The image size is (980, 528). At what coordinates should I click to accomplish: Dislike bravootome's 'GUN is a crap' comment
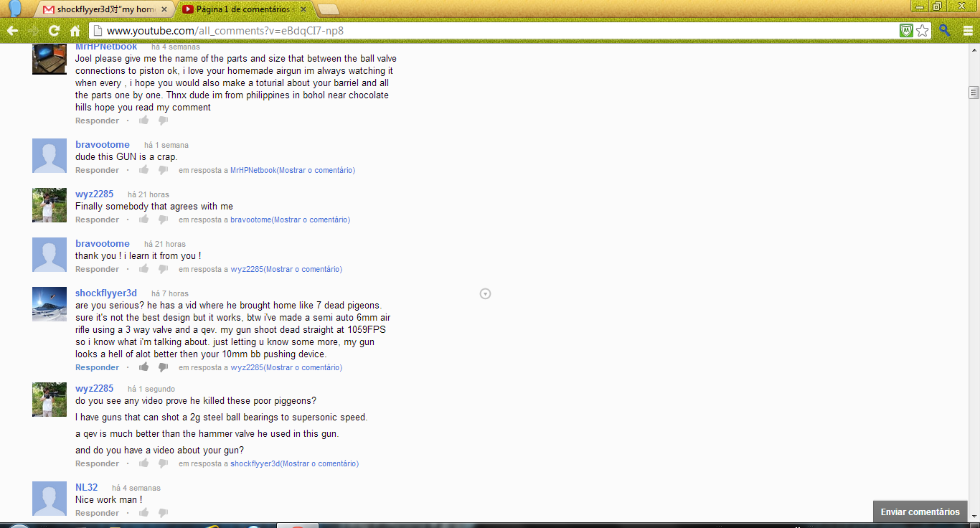coord(163,170)
